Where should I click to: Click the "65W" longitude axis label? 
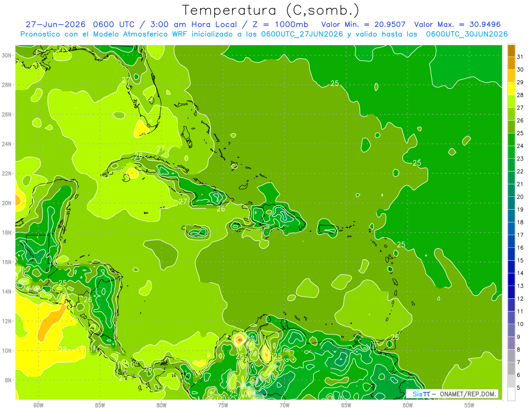point(346,405)
